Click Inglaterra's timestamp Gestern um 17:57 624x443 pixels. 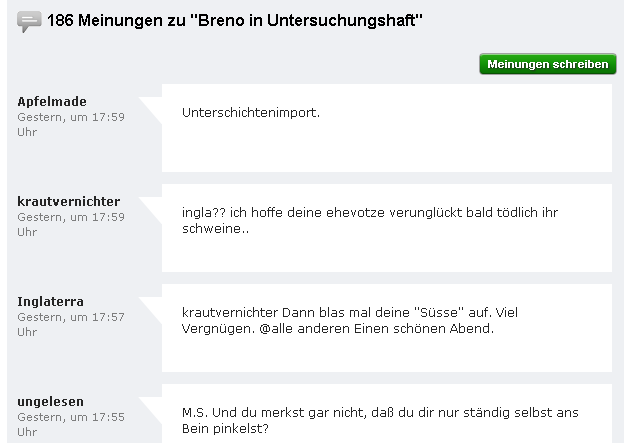[x=71, y=324]
